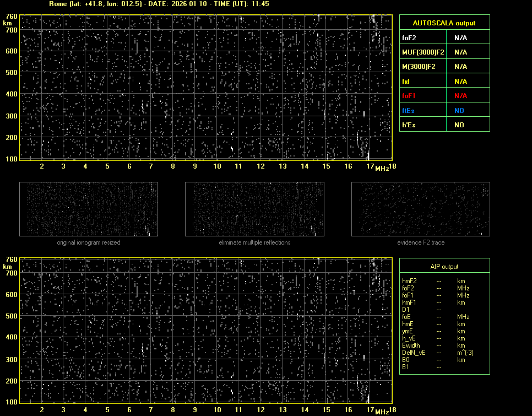Screen dimensions: 532x416
Task: Click the Rome date and time title text
Action: (159, 4)
